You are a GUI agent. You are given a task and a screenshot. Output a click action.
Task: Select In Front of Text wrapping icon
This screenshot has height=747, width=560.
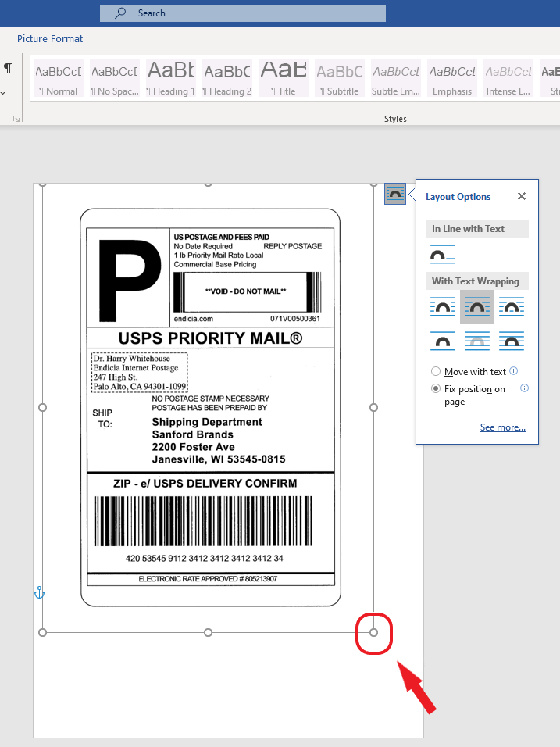click(512, 341)
